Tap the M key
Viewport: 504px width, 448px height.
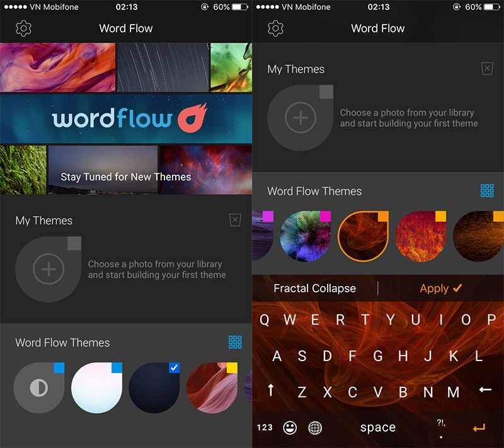tap(453, 392)
